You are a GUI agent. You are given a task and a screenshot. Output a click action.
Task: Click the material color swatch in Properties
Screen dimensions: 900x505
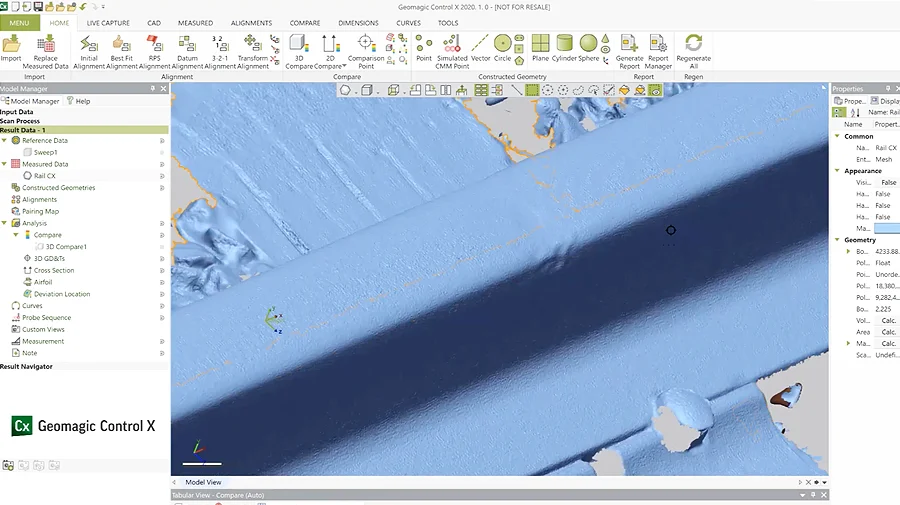(887, 229)
